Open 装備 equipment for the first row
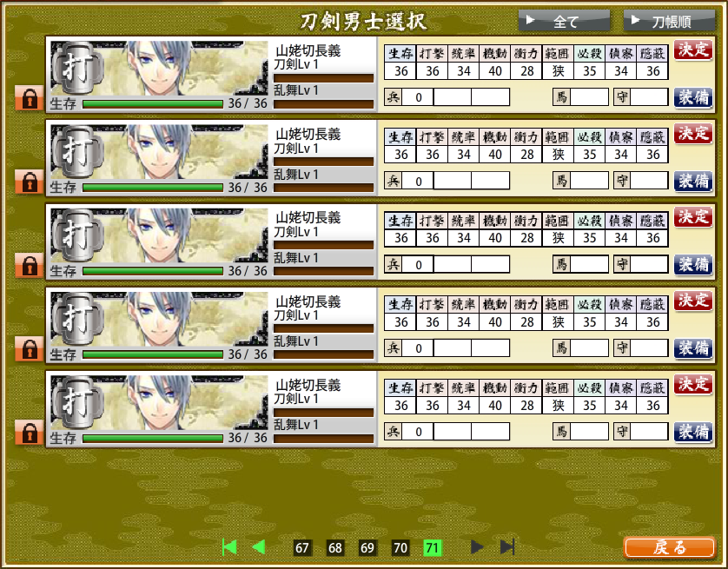728x569 pixels. 693,97
